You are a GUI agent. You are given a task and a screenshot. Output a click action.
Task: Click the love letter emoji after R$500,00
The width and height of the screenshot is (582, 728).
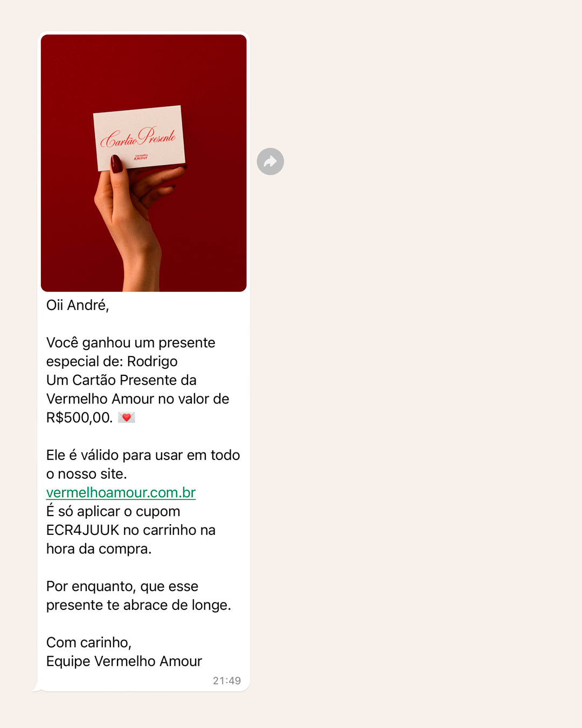coord(127,417)
